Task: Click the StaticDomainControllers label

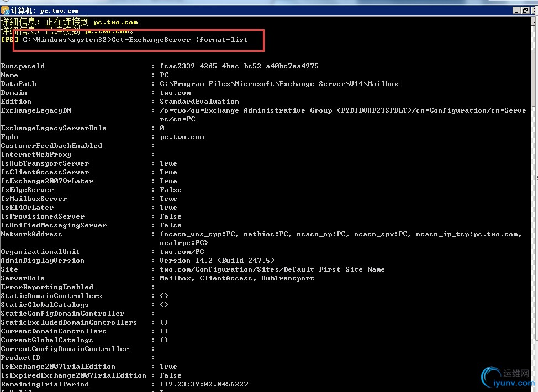Action: coord(51,296)
